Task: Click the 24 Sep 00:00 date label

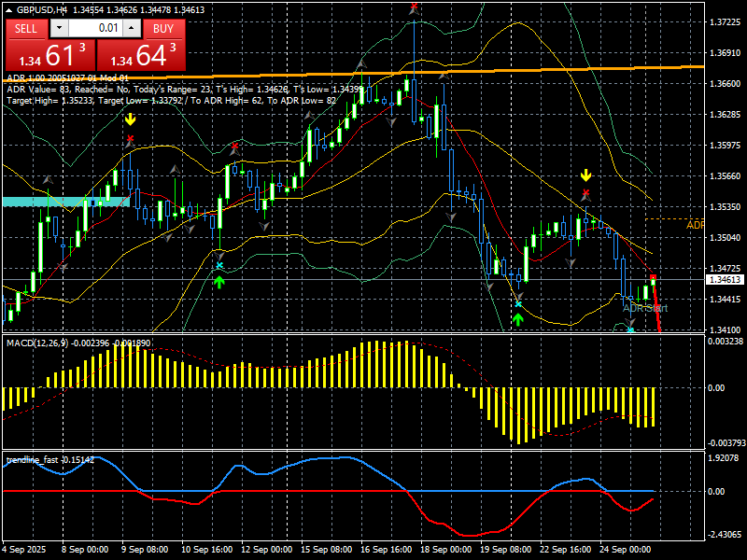Action: coord(625,549)
